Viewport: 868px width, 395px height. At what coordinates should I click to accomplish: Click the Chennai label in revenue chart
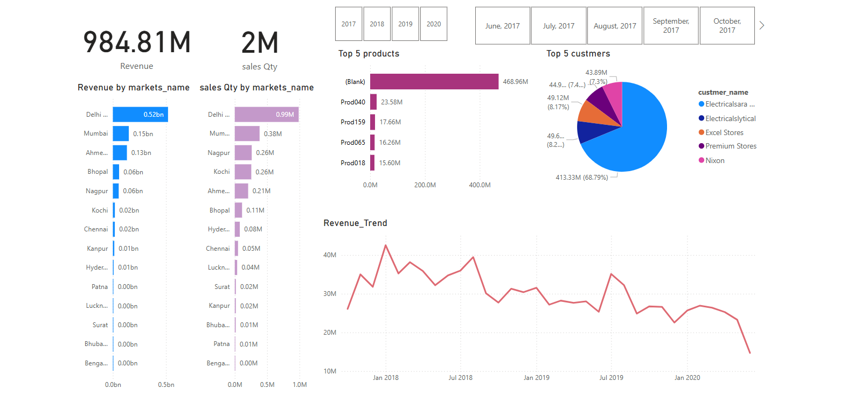pyautogui.click(x=96, y=229)
